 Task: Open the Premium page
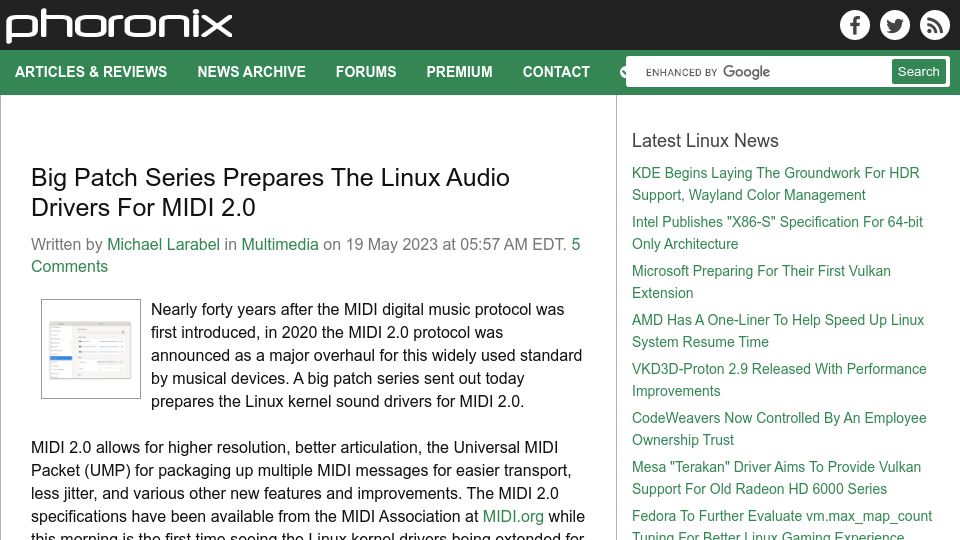(459, 72)
